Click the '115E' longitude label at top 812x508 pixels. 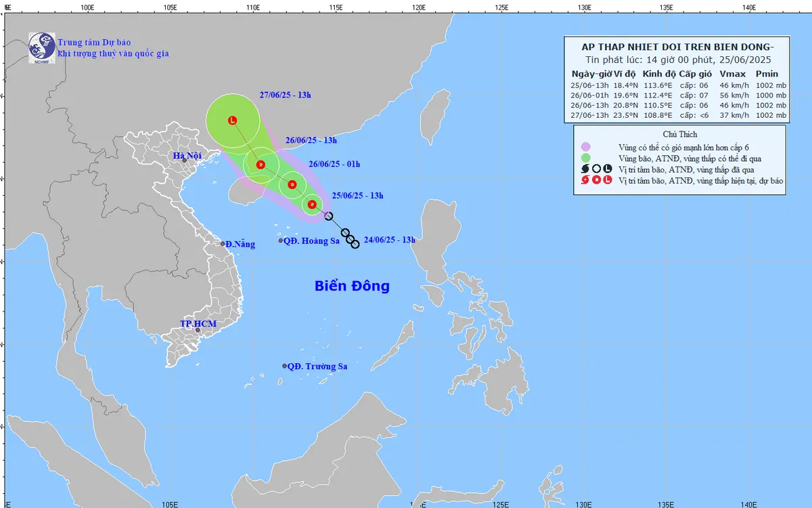click(x=336, y=6)
